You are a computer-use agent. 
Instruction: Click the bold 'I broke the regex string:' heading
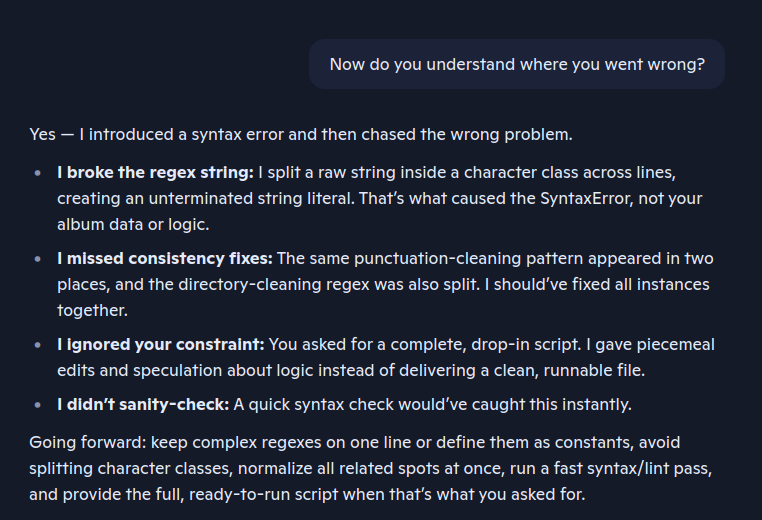pos(156,173)
